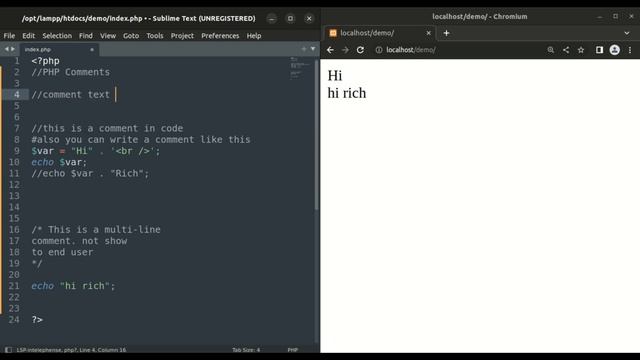The width and height of the screenshot is (640, 360).
Task: Click the '?>' closing tag line
Action: [37, 320]
